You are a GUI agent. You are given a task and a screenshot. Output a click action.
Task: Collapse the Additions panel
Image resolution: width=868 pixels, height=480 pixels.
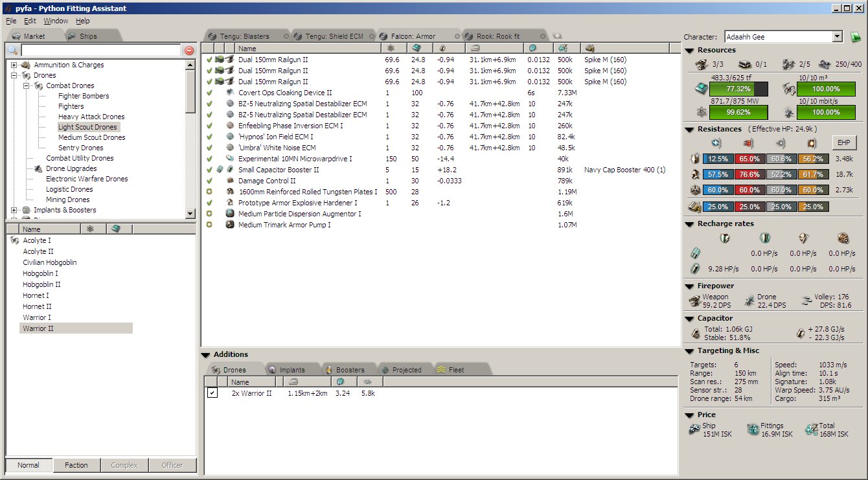tap(205, 355)
